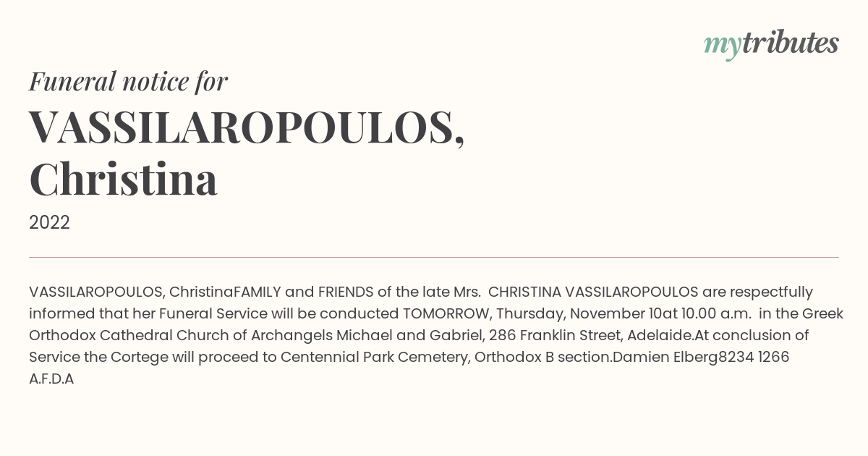Click the word TOMORROW in the notice
Screen dimensions: 868x456
point(444,313)
